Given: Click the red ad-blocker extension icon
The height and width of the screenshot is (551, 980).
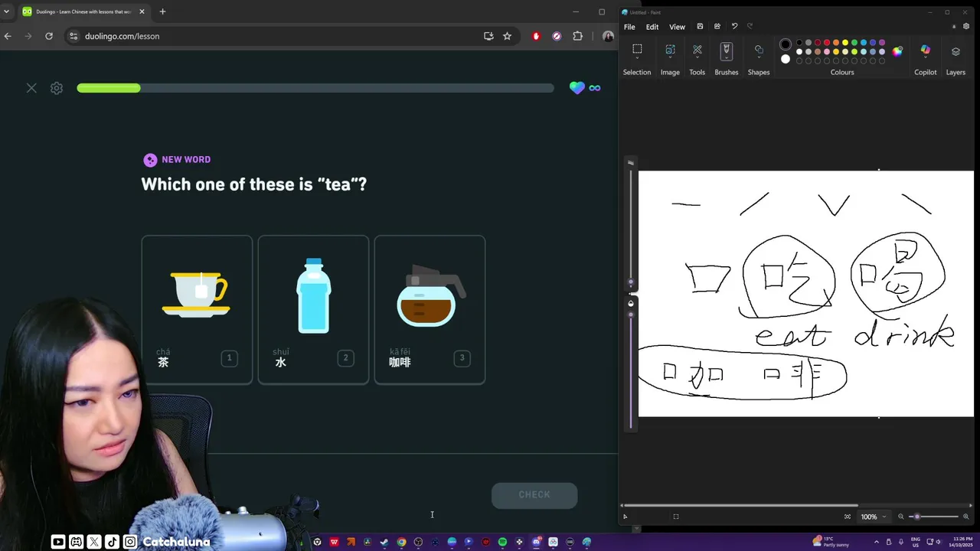Looking at the screenshot, I should click(536, 36).
